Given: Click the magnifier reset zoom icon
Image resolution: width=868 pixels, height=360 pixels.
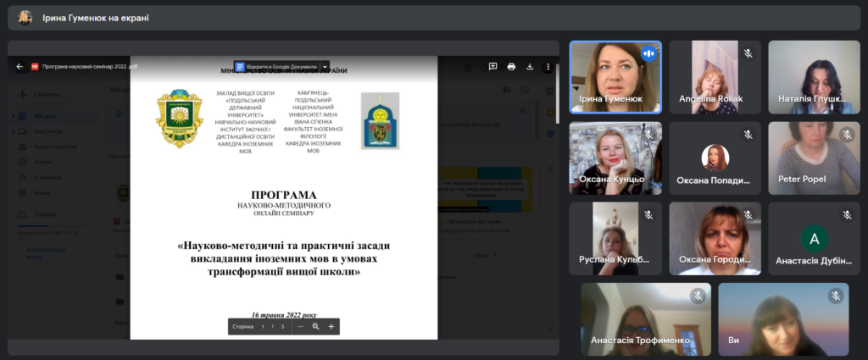Looking at the screenshot, I should [315, 326].
